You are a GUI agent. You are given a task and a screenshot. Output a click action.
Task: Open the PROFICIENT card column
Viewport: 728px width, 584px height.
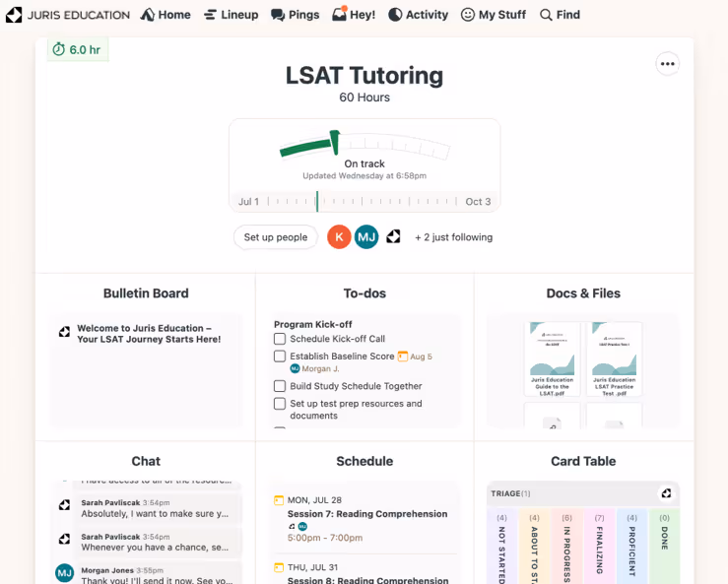pos(631,547)
